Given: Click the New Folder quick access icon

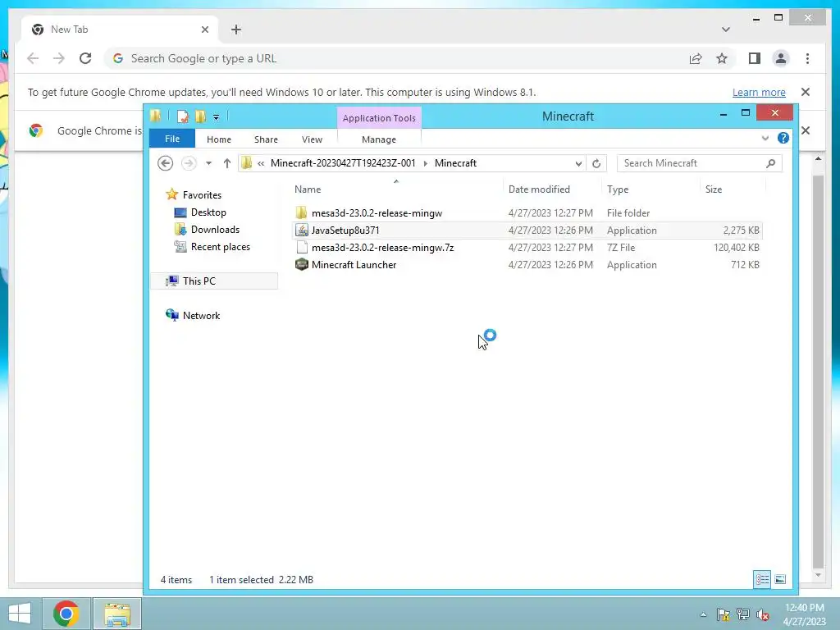Looking at the screenshot, I should 201,116.
